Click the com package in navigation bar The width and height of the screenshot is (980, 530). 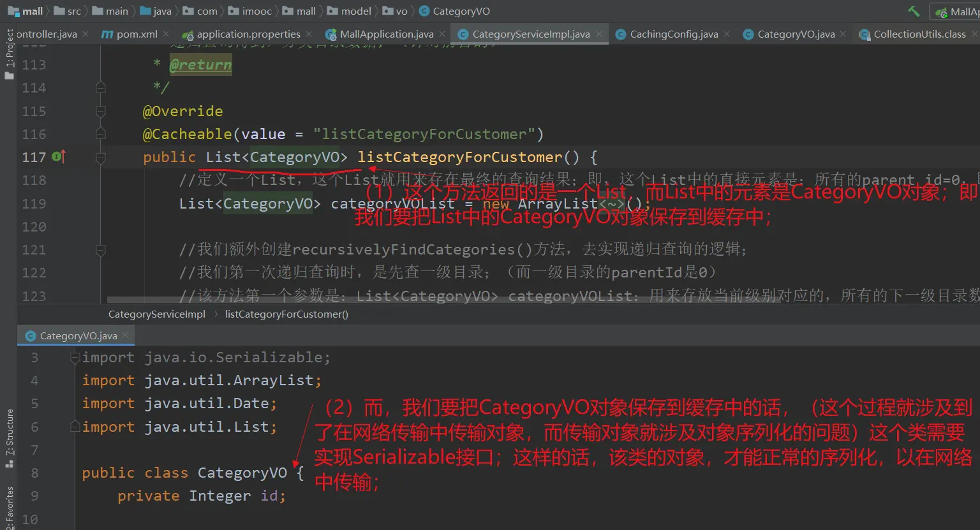click(x=200, y=11)
